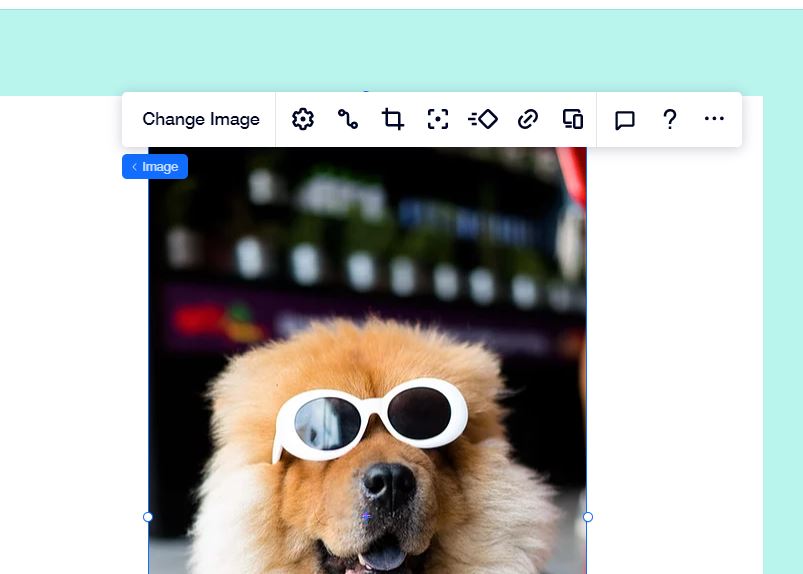Click the blue Image breadcrumb label
The image size is (803, 574).
(x=155, y=167)
